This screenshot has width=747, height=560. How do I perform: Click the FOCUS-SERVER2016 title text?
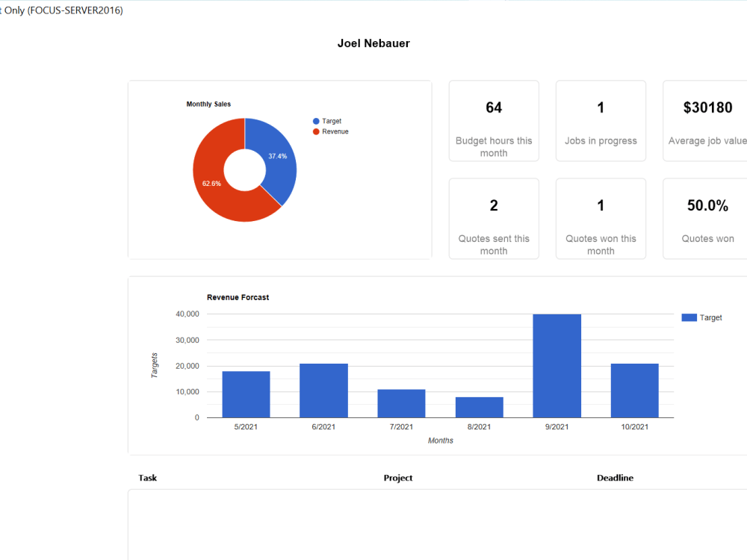[75, 10]
